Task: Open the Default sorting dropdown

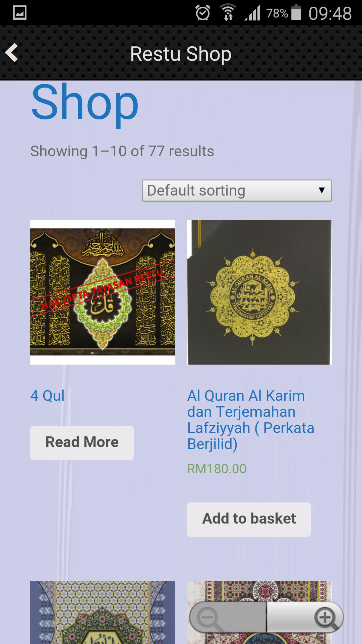Action: tap(237, 191)
